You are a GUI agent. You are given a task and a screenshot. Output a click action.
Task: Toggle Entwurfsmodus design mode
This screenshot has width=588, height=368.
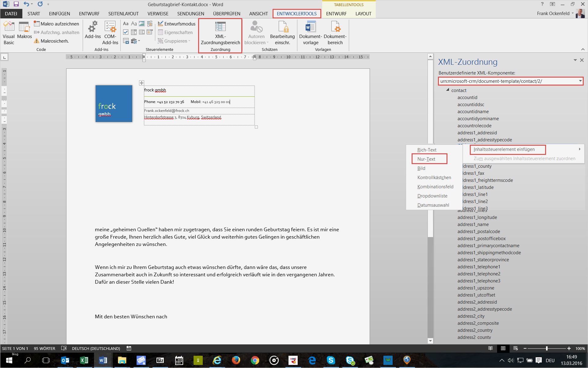coord(177,24)
